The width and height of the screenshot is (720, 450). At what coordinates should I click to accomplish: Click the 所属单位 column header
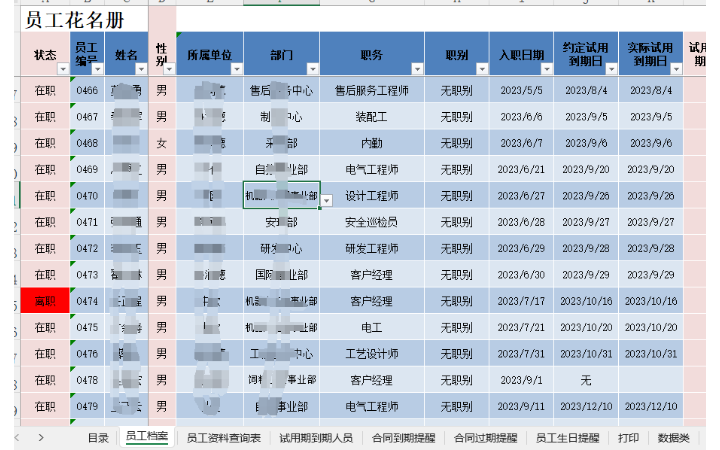click(x=210, y=53)
